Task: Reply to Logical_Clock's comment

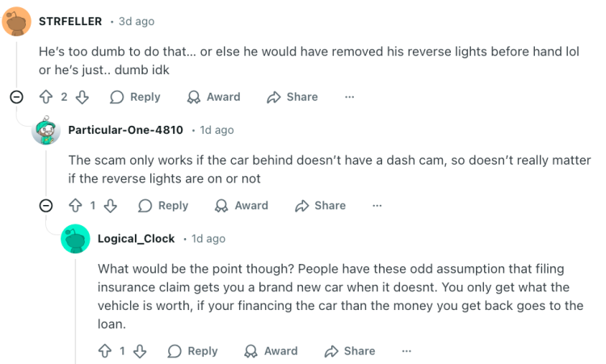Action: (192, 351)
